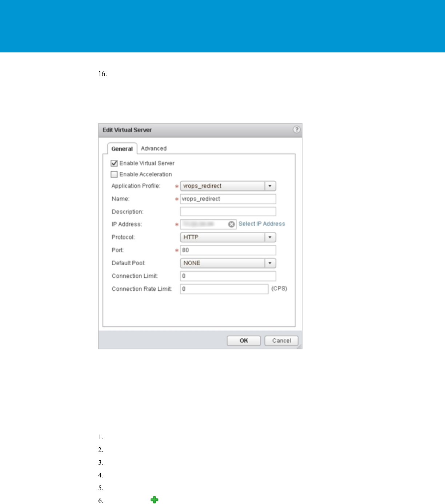Click the Application Profile label
The width and height of the screenshot is (445, 504).
coord(136,186)
